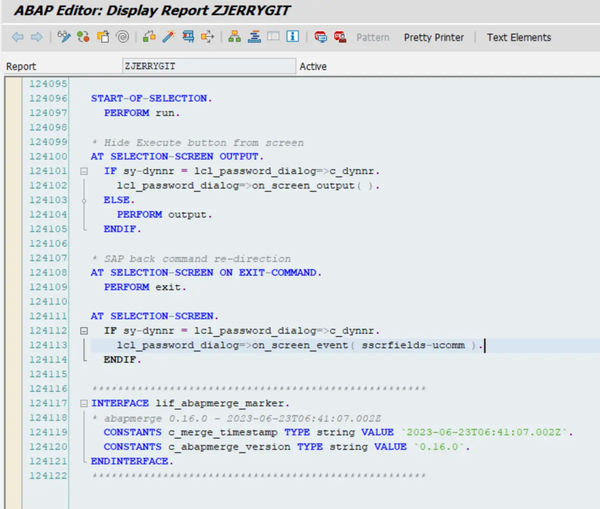This screenshot has height=509, width=600.
Task: Switch Display/Change mode with glasses-pencil icon
Action: 64,37
